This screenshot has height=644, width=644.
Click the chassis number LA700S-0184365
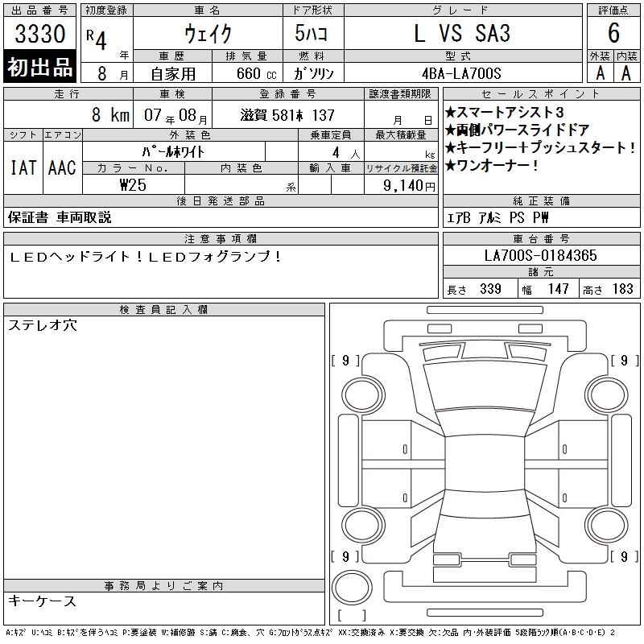[540, 255]
